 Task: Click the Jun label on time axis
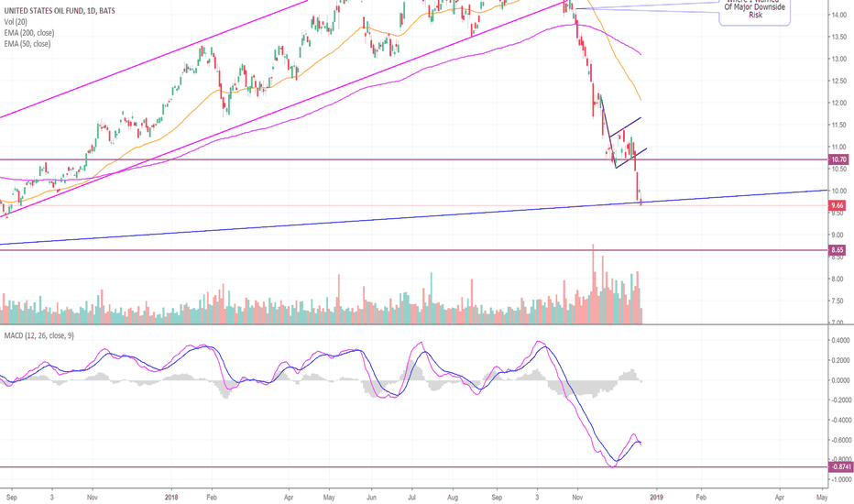pyautogui.click(x=371, y=498)
